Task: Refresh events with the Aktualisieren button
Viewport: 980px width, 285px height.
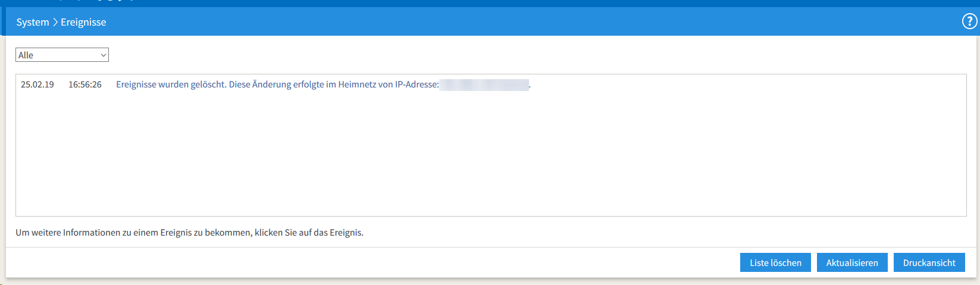Action: [x=852, y=262]
